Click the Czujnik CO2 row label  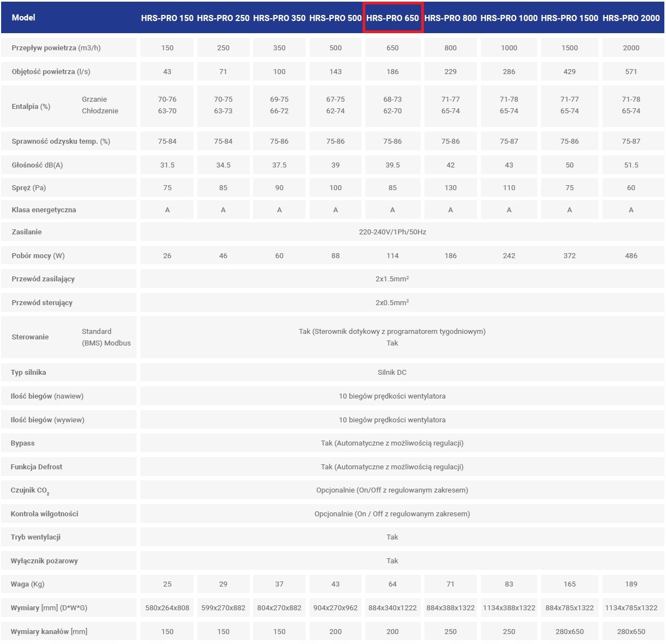[30, 491]
